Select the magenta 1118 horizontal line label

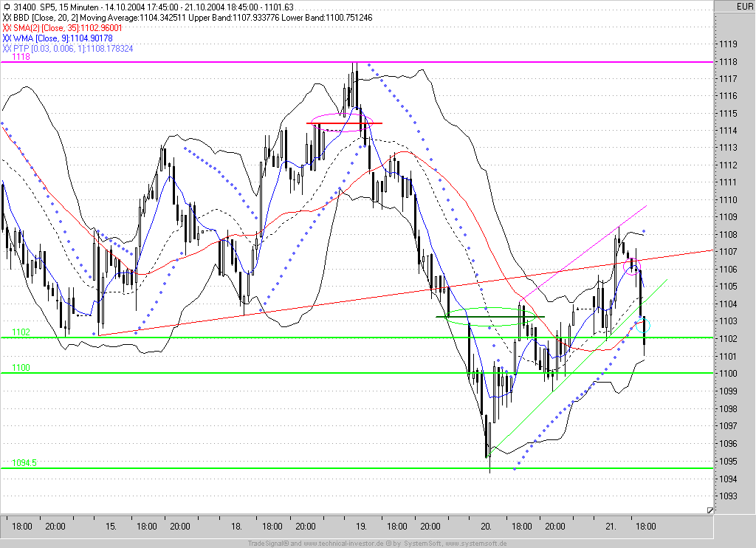tap(21, 57)
